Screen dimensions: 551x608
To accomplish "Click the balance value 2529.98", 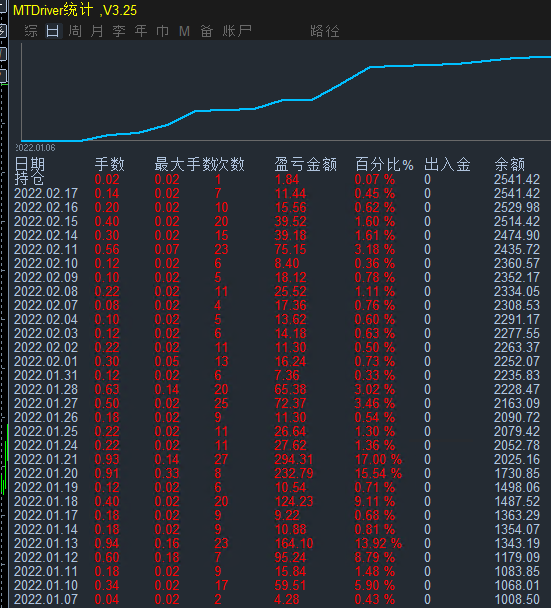I will (517, 207).
